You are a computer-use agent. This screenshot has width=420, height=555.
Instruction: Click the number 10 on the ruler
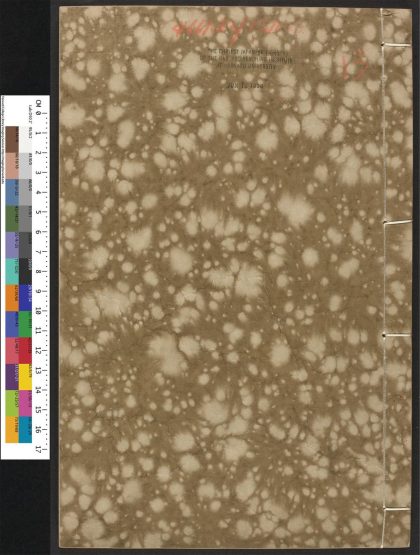(x=38, y=311)
